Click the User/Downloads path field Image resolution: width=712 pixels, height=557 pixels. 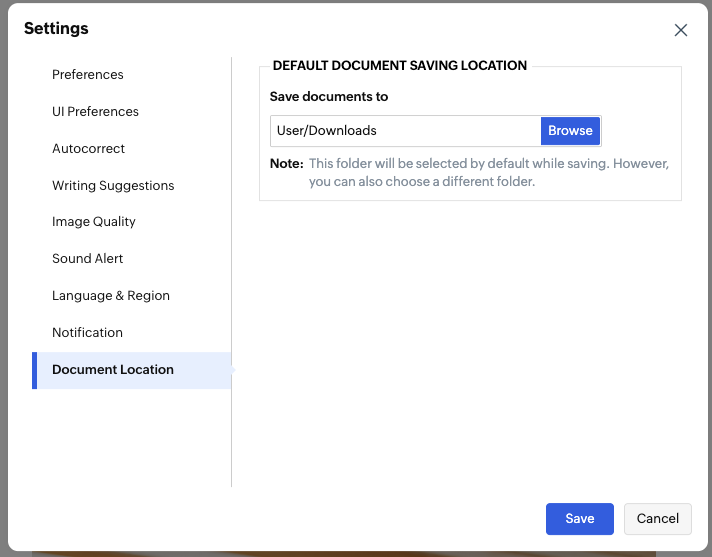point(405,131)
